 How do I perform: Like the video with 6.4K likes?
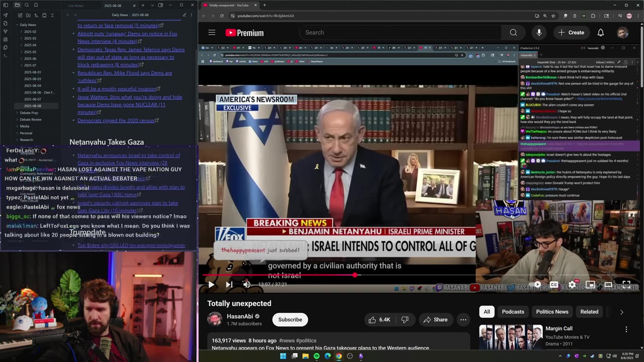pos(379,320)
